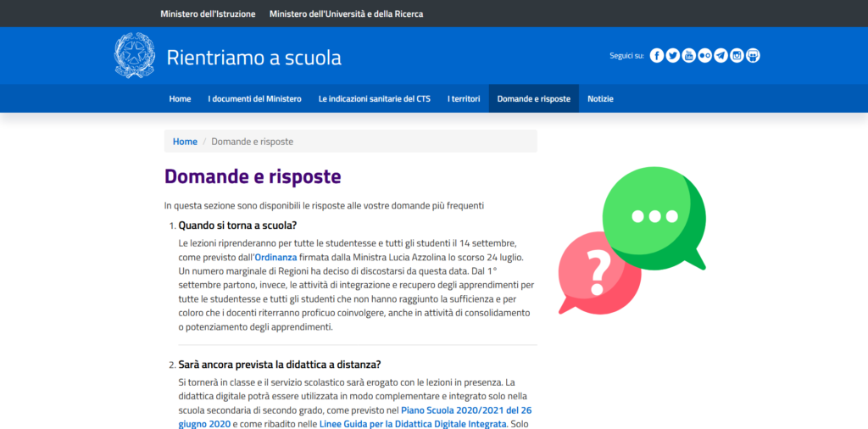The image size is (868, 429).
Task: Click the Rientriamo a scuola site title
Action: tap(254, 57)
